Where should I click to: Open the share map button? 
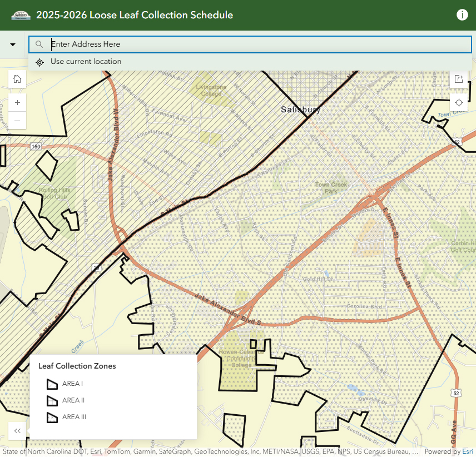coord(459,79)
